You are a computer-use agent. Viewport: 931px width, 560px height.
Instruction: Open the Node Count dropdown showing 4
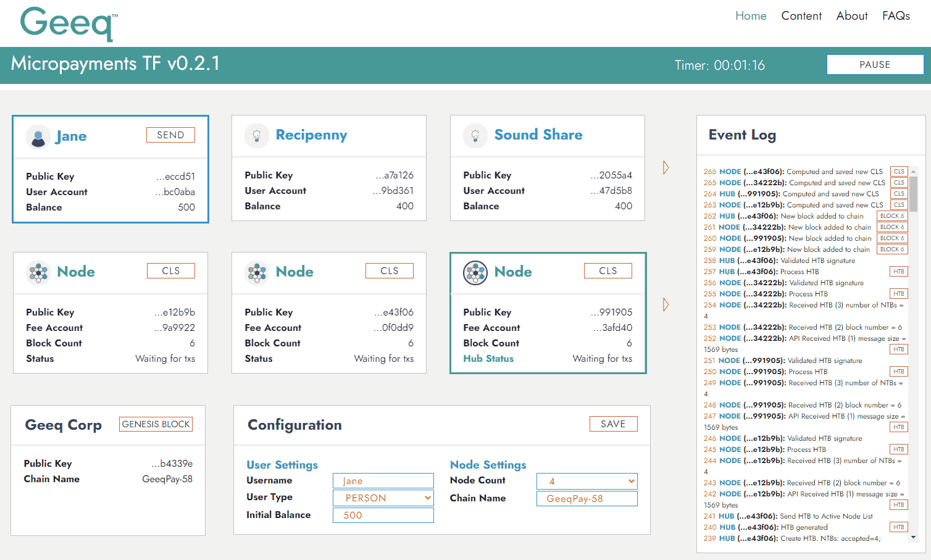tap(587, 481)
